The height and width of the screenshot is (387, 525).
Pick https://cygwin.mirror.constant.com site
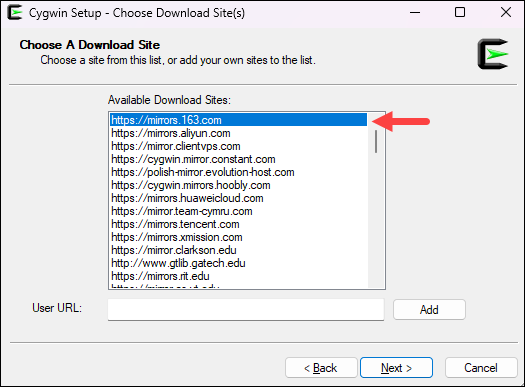pyautogui.click(x=239, y=159)
